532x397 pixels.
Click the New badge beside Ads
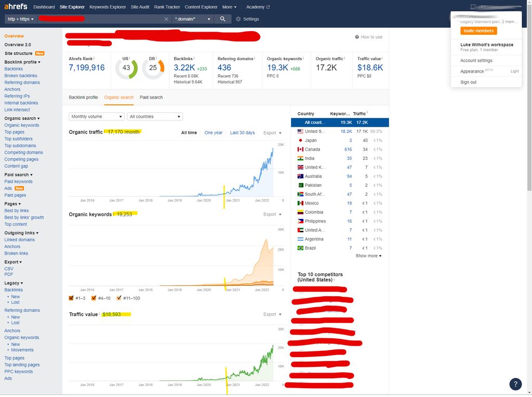point(19,188)
